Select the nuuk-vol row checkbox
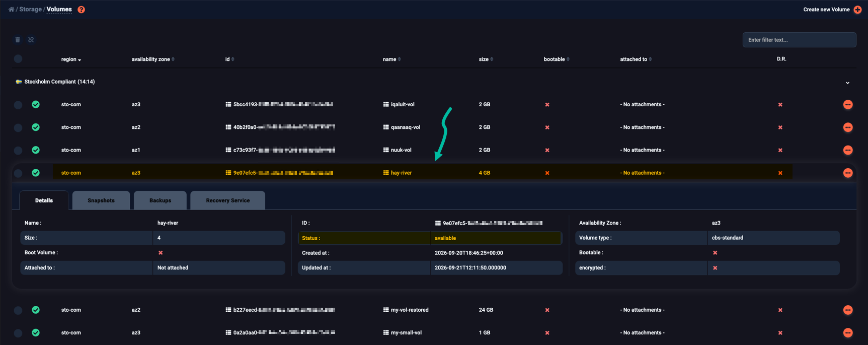This screenshot has height=345, width=868. click(18, 150)
